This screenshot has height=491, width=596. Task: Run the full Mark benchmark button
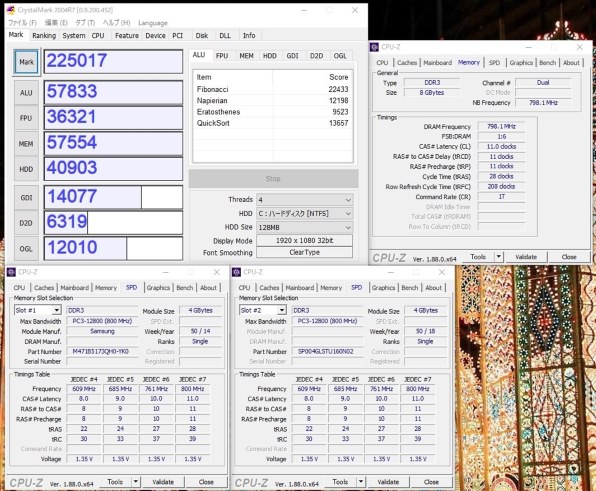tap(27, 62)
